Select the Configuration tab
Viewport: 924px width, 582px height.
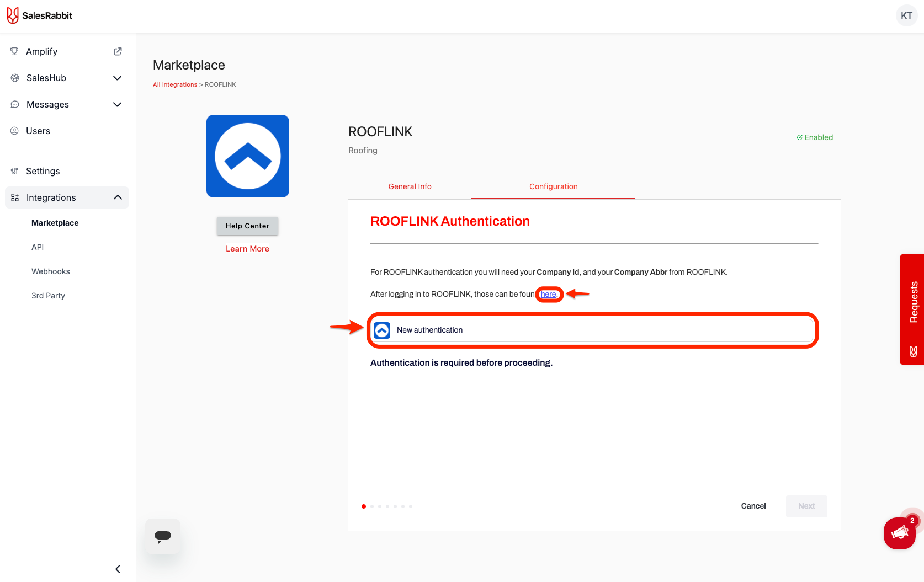point(553,186)
